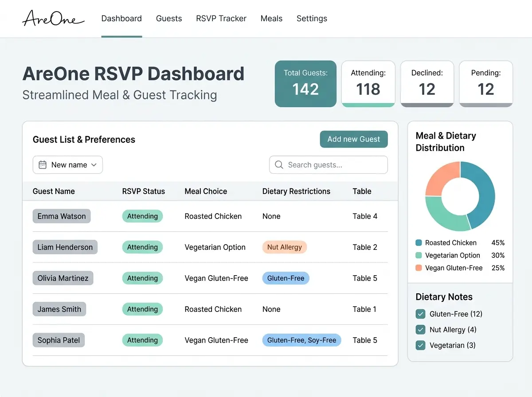
Task: Go to the Meals tab
Action: click(271, 19)
